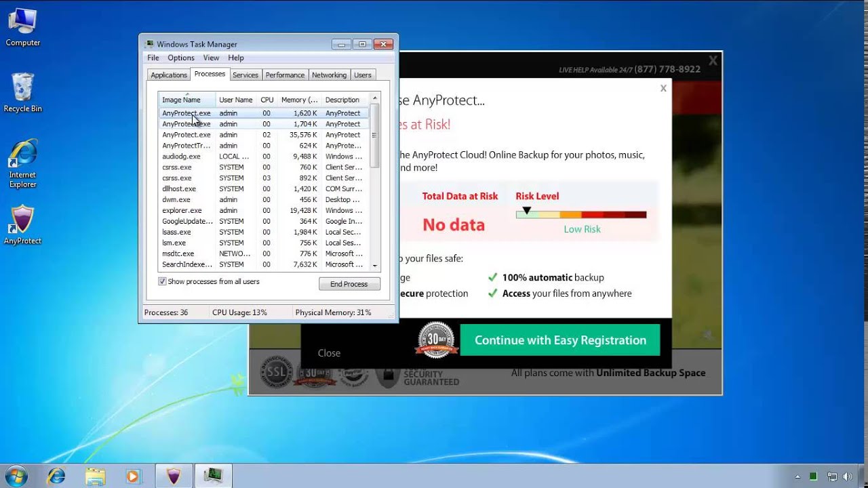This screenshot has width=868, height=488.
Task: Select the explorer.exe process
Action: [264, 211]
